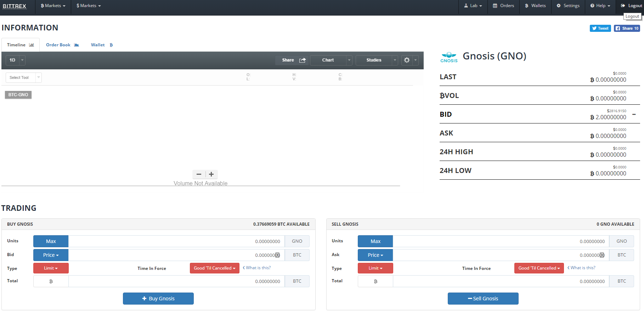Click the '0.37669059 BTC AVAILABLE' balance text

pyautogui.click(x=281, y=224)
